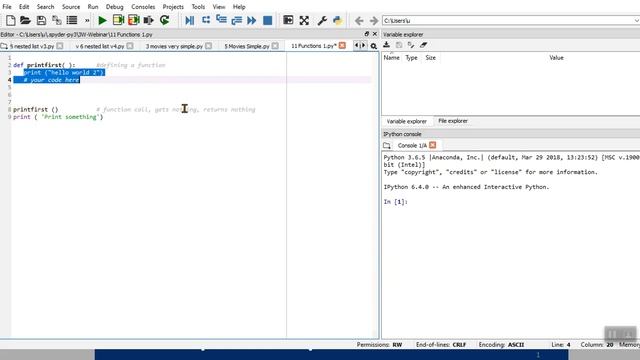Import data icon in Variable explorer
Screen dimensions: 640x360
tap(387, 45)
